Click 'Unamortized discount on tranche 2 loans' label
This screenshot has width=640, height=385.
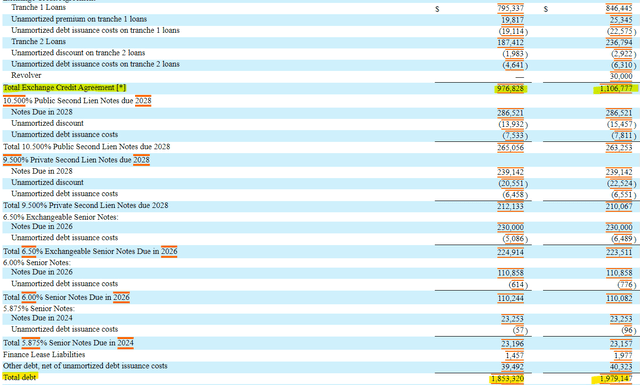pyautogui.click(x=78, y=53)
